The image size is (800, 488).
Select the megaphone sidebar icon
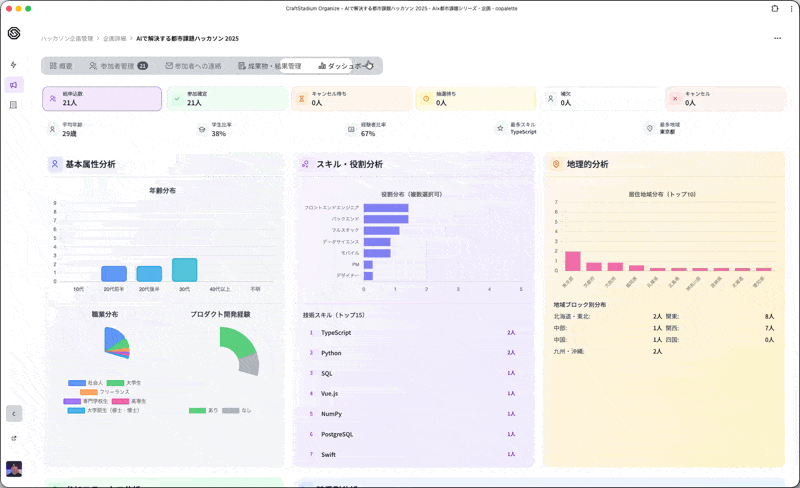tap(13, 85)
